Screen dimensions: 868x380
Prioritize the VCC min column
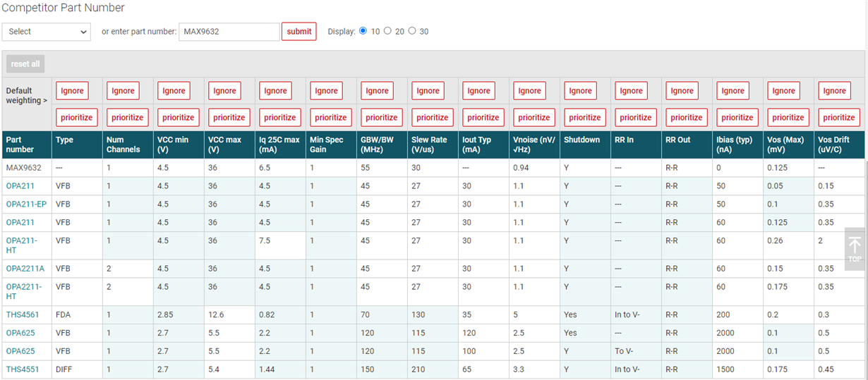tap(178, 118)
